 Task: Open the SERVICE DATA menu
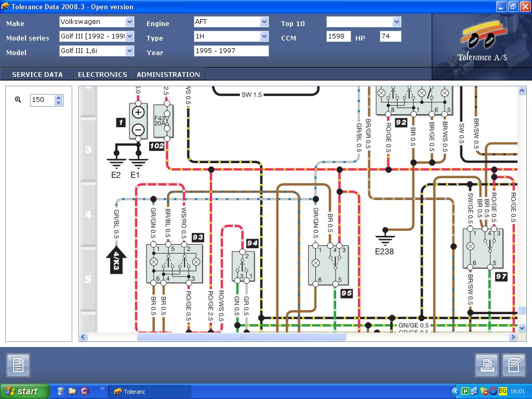[37, 74]
